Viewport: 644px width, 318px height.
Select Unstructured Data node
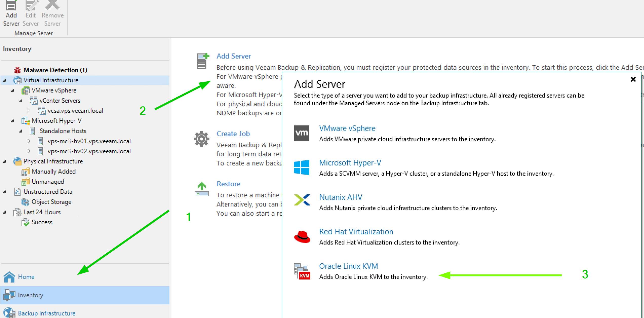coord(48,192)
